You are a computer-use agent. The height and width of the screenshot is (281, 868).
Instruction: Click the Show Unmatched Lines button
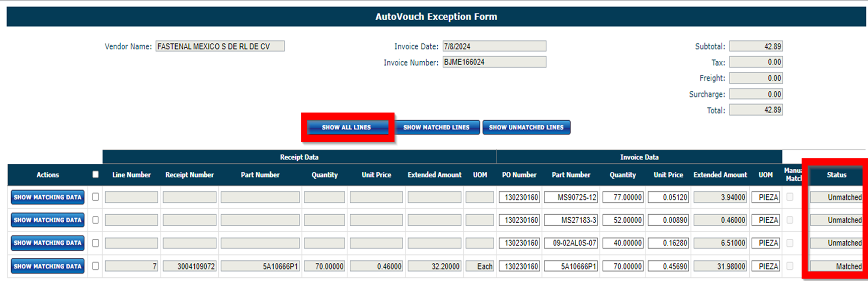pos(526,127)
